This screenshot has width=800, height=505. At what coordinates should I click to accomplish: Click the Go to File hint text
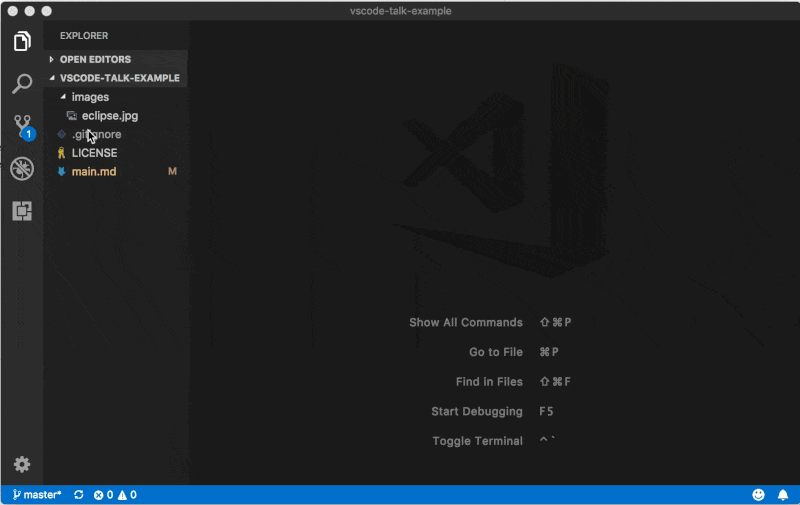(496, 352)
